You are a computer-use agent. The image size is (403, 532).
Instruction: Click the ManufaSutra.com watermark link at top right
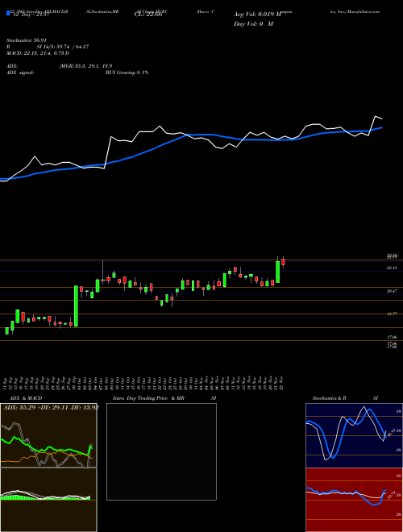click(x=363, y=11)
